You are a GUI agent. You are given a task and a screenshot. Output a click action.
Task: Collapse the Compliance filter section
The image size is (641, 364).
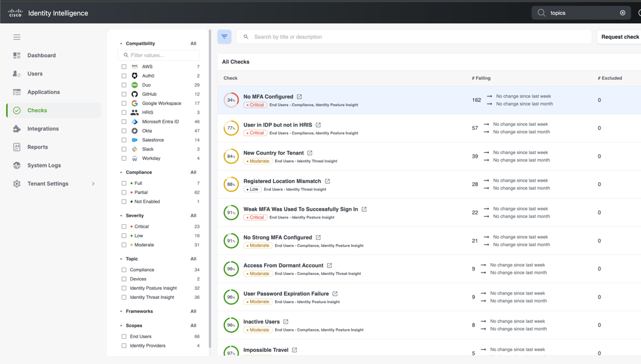(121, 172)
